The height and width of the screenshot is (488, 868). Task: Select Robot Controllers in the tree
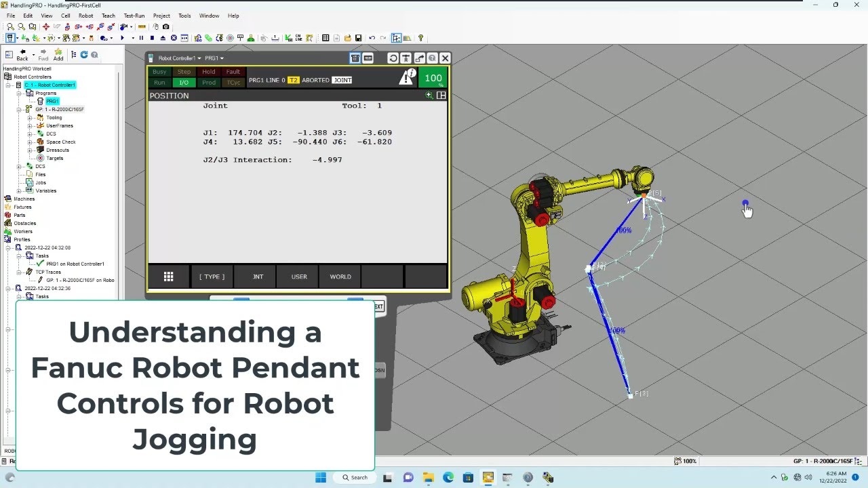(x=33, y=77)
